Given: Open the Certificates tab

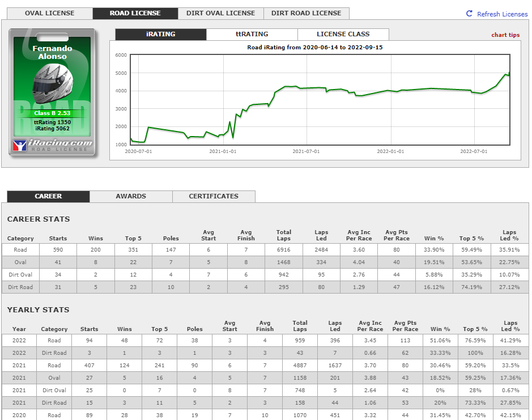Looking at the screenshot, I should coord(214,196).
